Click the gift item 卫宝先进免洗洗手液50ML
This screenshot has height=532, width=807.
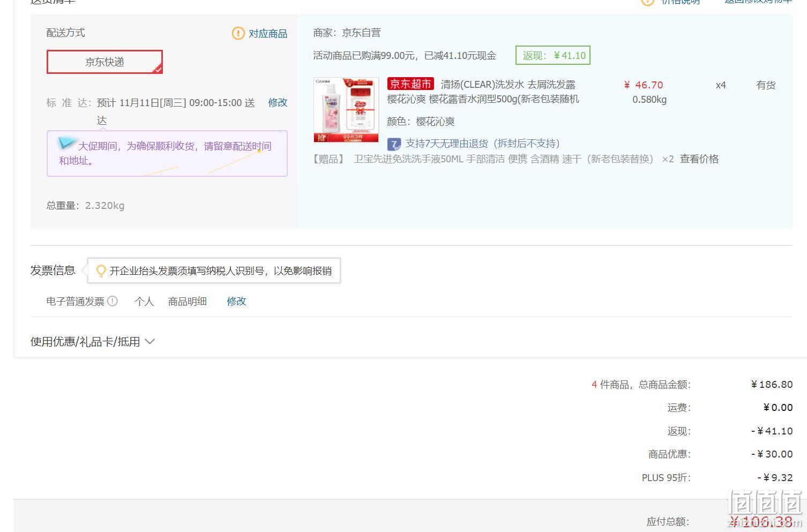(504, 159)
